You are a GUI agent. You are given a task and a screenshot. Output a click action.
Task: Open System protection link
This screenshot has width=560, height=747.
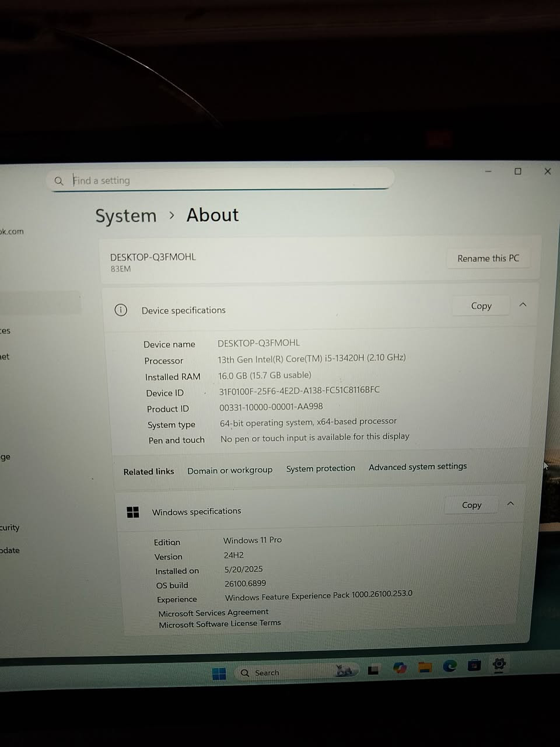320,468
